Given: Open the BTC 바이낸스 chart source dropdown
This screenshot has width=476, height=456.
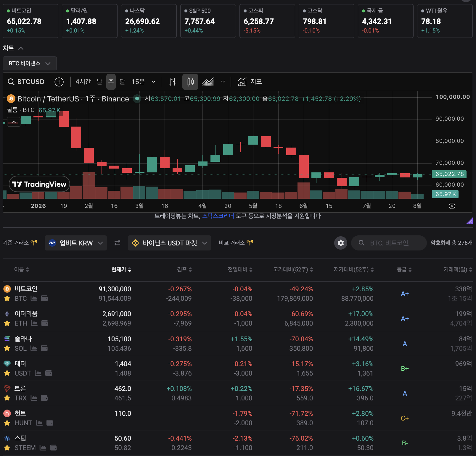Looking at the screenshot, I should tap(30, 63).
